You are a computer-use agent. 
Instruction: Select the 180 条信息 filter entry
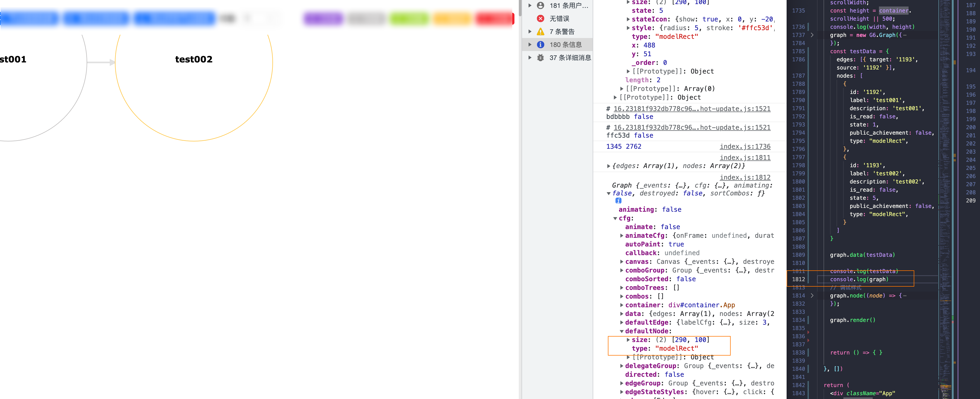566,45
